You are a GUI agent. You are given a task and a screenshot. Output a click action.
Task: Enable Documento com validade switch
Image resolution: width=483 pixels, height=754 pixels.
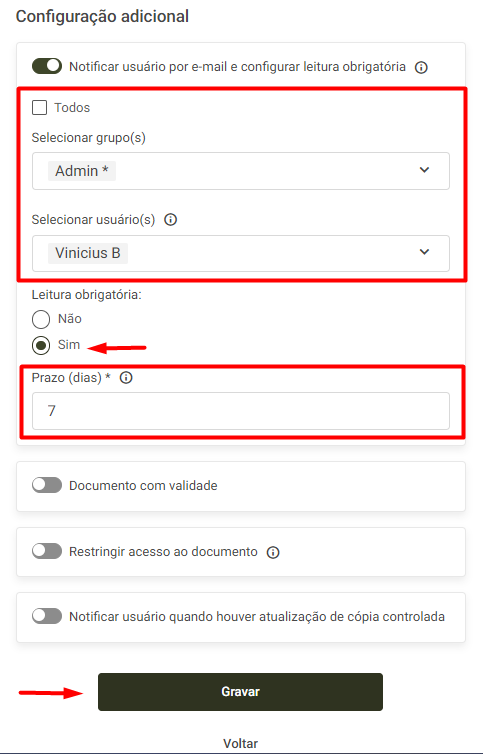pyautogui.click(x=47, y=485)
